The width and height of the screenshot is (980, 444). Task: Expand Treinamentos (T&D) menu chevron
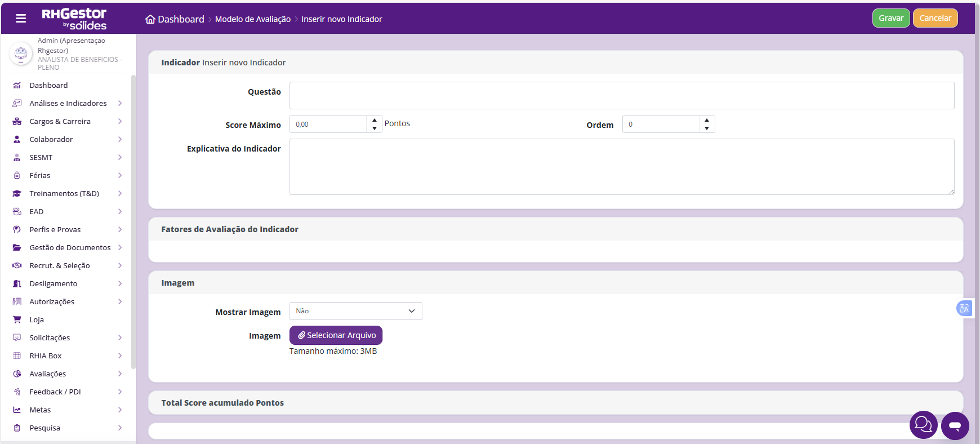point(120,193)
